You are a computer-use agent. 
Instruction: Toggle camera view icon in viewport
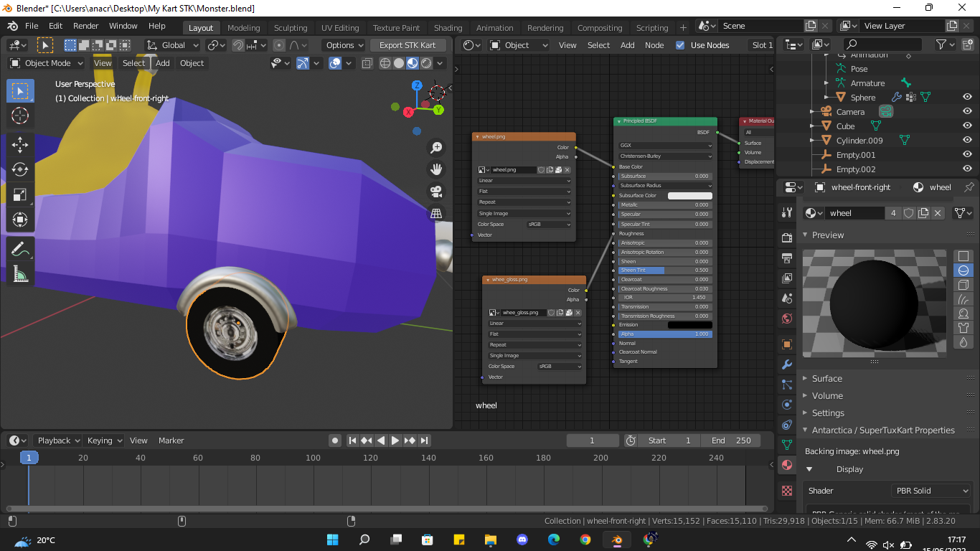coord(435,192)
